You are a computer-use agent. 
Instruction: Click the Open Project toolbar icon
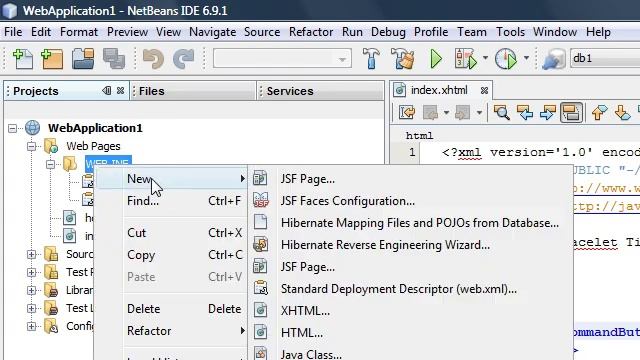[x=83, y=59]
